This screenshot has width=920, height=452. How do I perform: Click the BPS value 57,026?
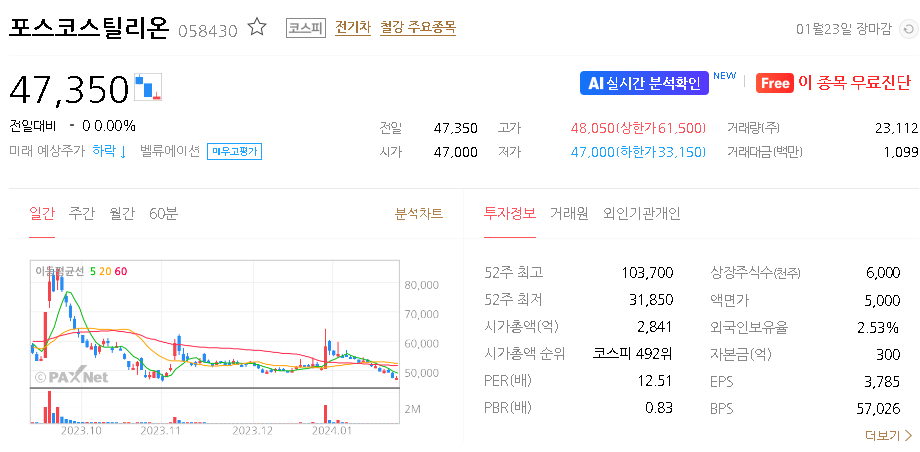click(x=878, y=409)
